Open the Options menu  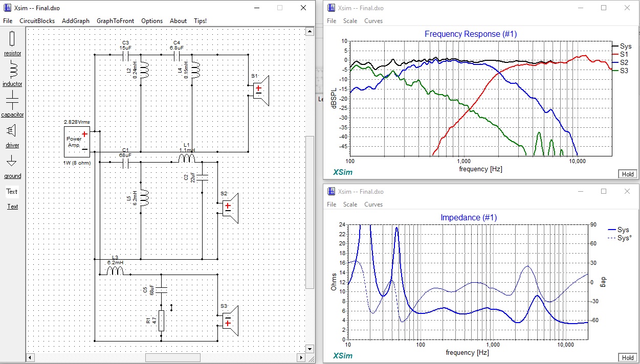coord(152,21)
